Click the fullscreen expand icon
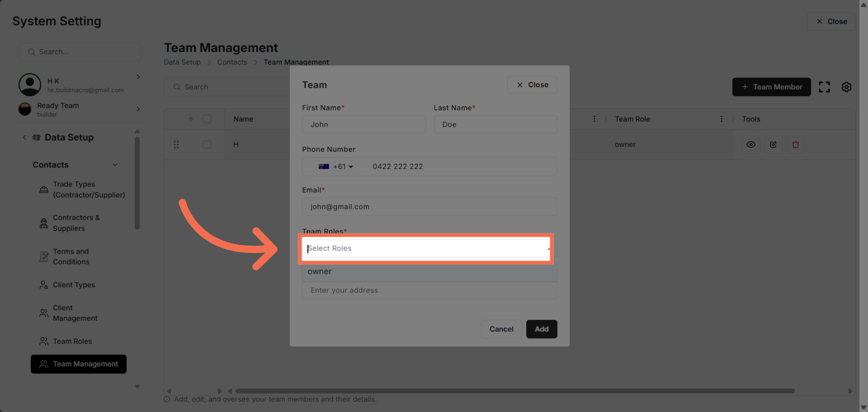Screen dimensions: 868x412 [x=824, y=87]
